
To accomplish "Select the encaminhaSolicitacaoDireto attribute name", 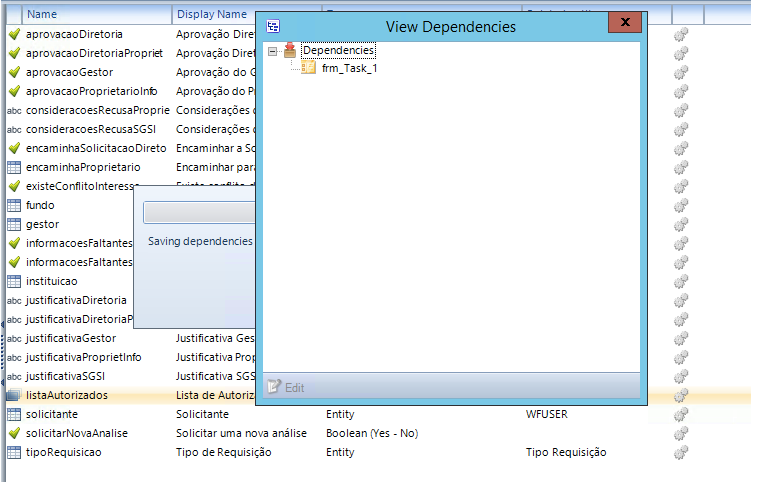I will (x=96, y=148).
